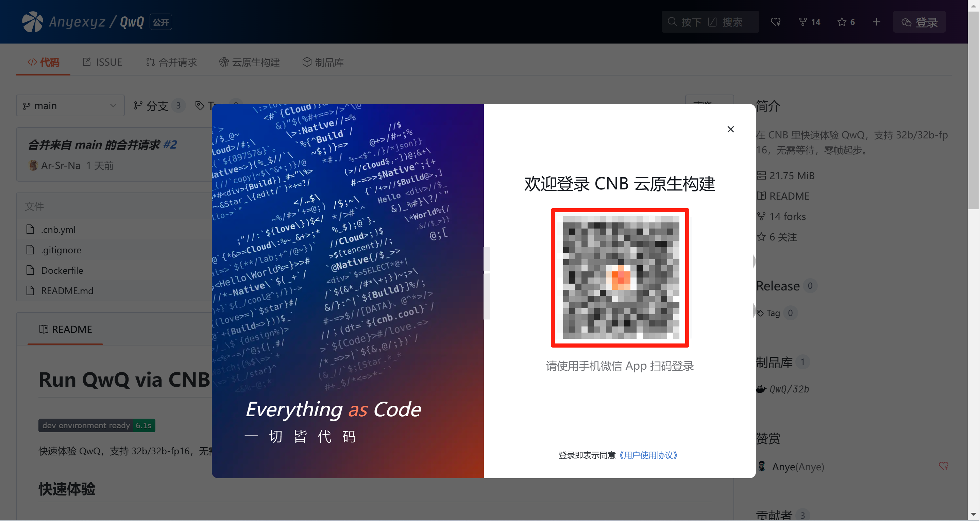
Task: Switch to the ISSUE tab
Action: point(102,62)
